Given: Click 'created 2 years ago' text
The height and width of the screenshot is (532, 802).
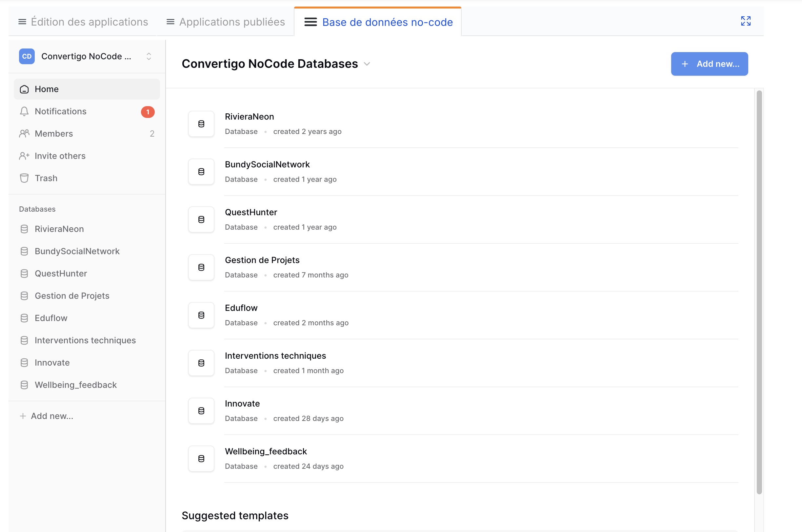Looking at the screenshot, I should tap(307, 132).
